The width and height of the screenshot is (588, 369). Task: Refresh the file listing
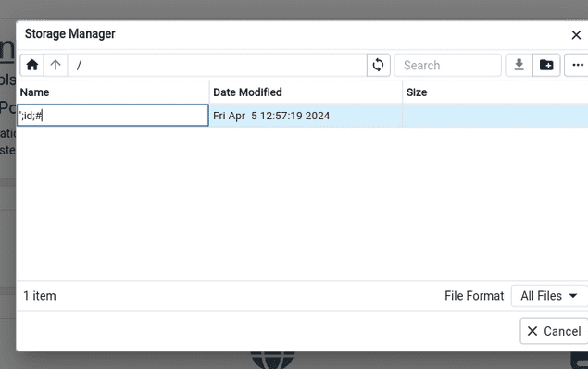(378, 65)
